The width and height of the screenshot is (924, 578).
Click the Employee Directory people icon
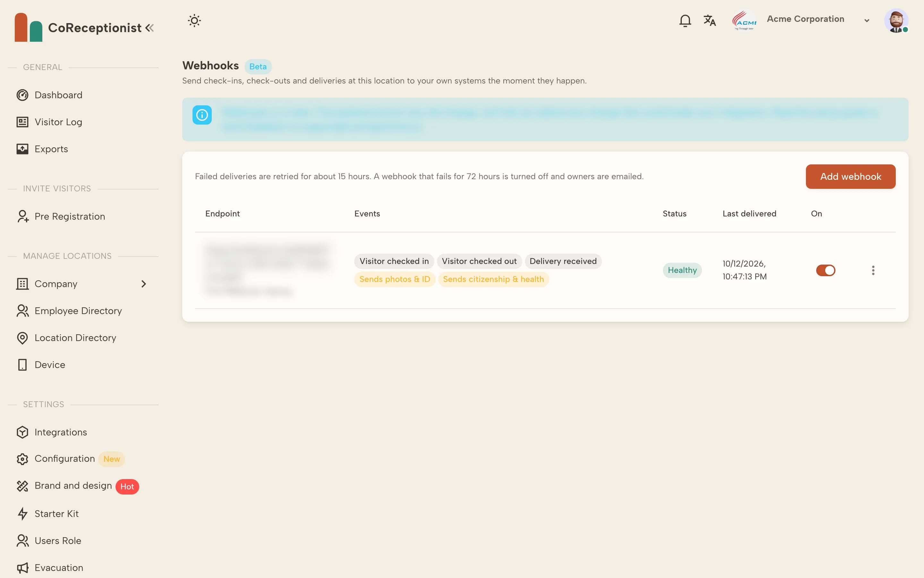click(x=22, y=311)
